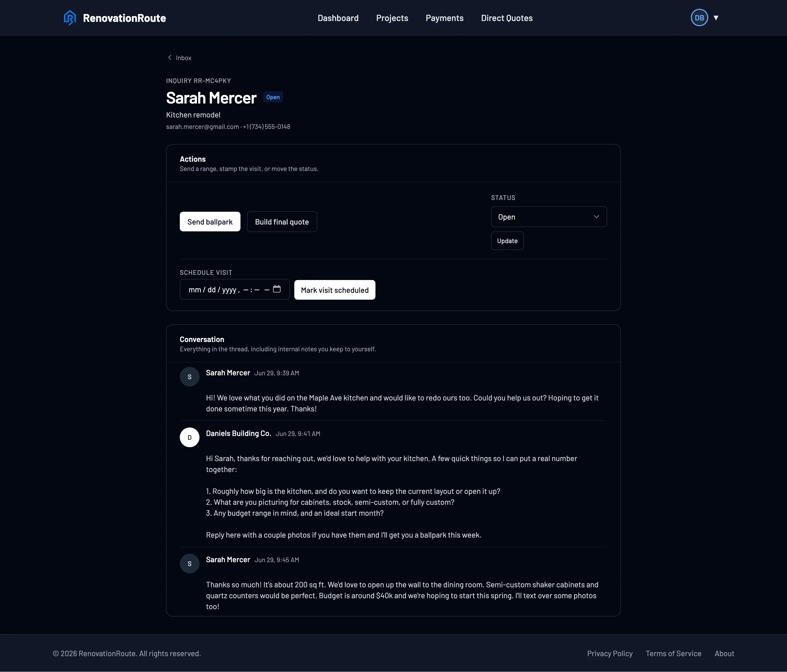
Task: Focus the Schedule Visit date-time field
Action: [235, 289]
